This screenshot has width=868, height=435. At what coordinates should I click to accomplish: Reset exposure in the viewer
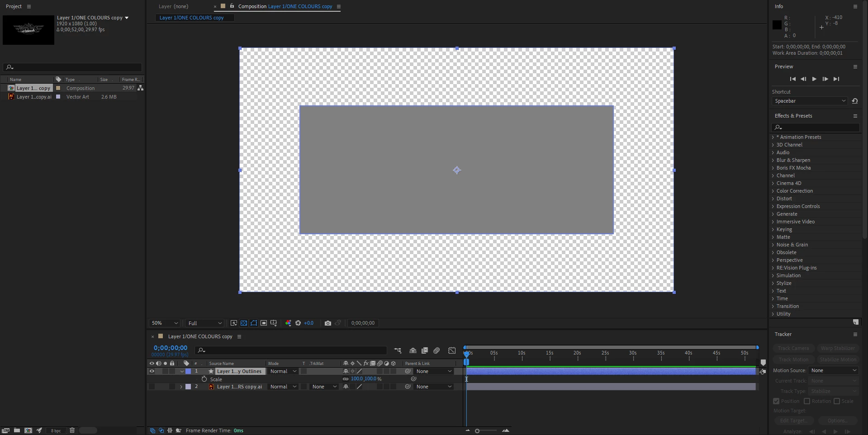click(298, 323)
